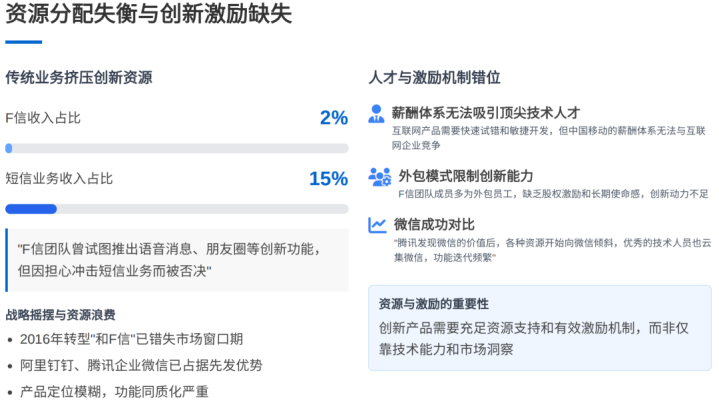Click the 2% percentage value
719x405 pixels.
click(x=334, y=118)
